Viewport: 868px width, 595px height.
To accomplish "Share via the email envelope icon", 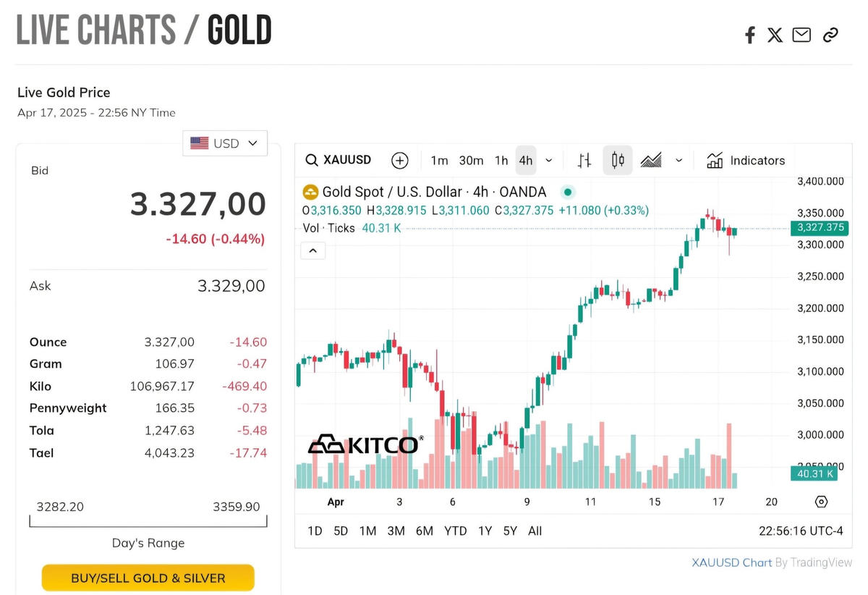I will (801, 35).
